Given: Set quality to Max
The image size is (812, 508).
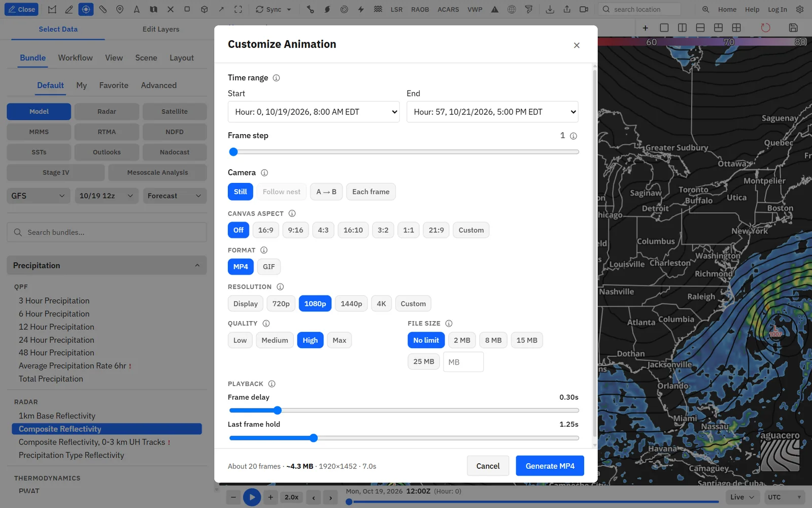Looking at the screenshot, I should click(x=340, y=340).
